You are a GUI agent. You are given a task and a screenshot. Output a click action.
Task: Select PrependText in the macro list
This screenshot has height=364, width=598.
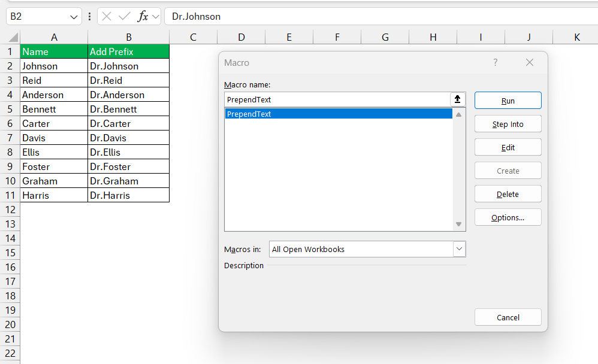point(339,114)
